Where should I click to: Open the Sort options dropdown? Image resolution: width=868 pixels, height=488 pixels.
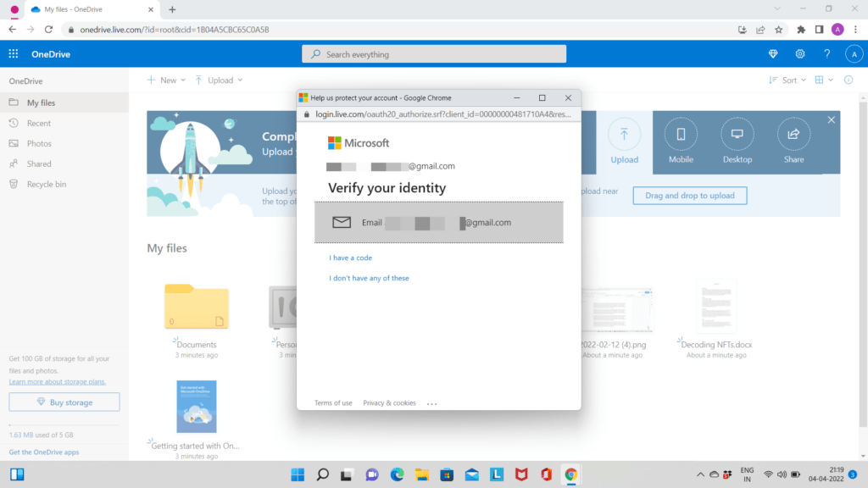[789, 80]
